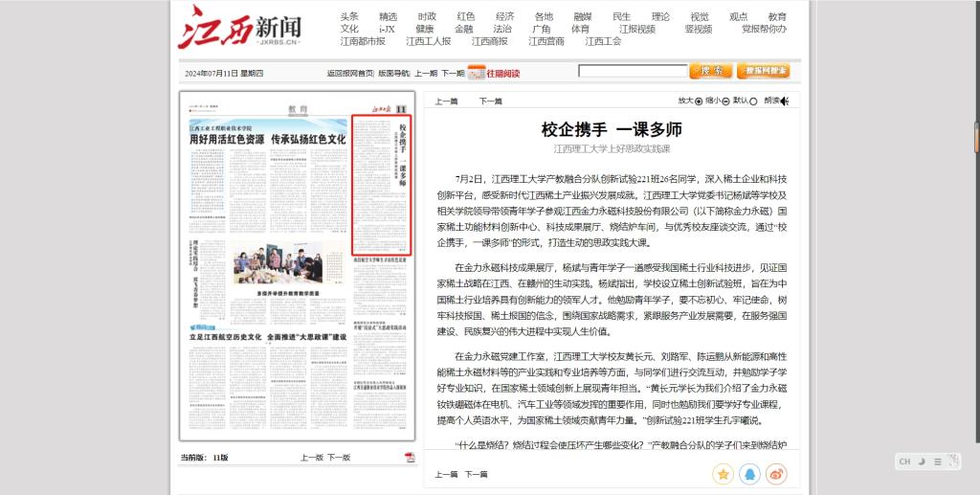Viewport: 980px width, 495px height.
Task: Click the star favorite share icon
Action: point(724,474)
